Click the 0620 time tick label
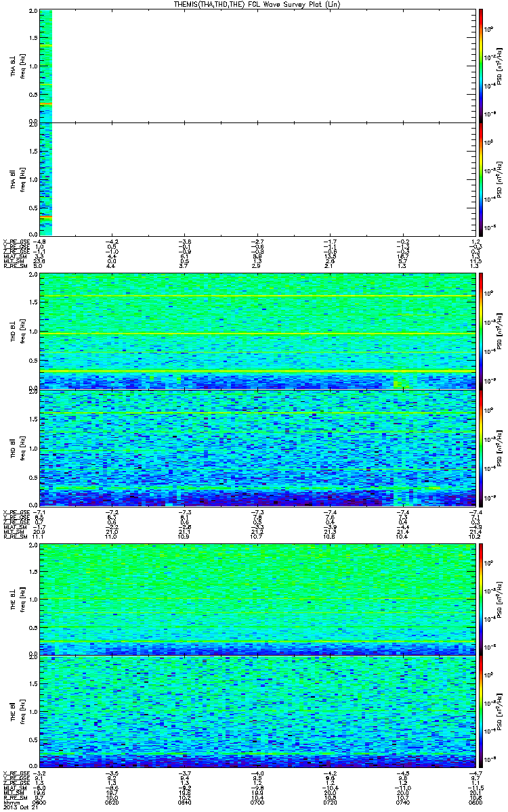The width and height of the screenshot is (508, 812). pyautogui.click(x=112, y=802)
